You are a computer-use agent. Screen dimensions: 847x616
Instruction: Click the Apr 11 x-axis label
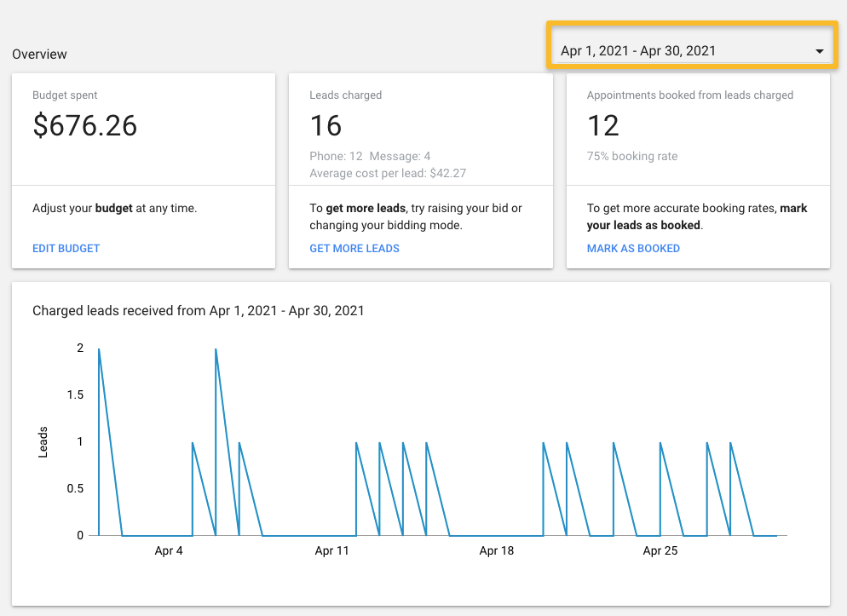tap(331, 551)
